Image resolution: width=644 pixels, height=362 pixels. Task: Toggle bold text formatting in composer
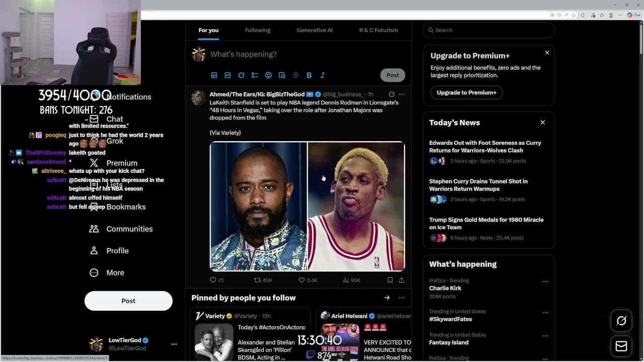(309, 75)
